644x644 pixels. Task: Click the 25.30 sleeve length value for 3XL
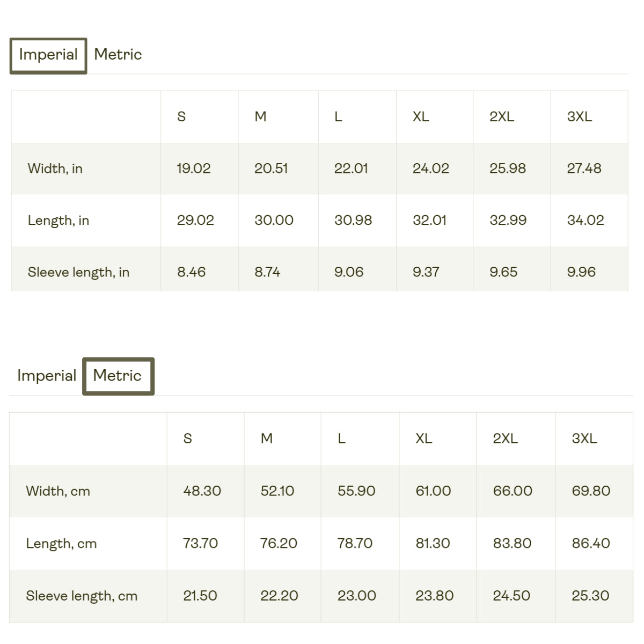coord(590,596)
